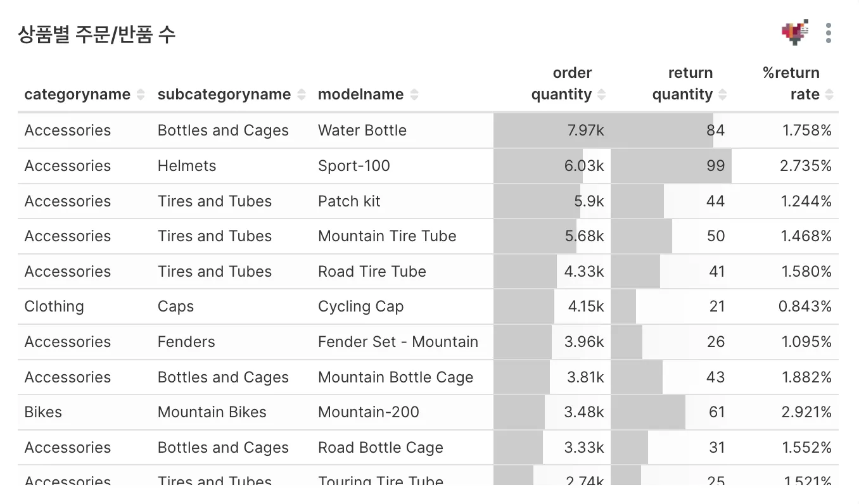This screenshot has width=859, height=504.
Task: Click the modelname column header label
Action: coord(360,95)
